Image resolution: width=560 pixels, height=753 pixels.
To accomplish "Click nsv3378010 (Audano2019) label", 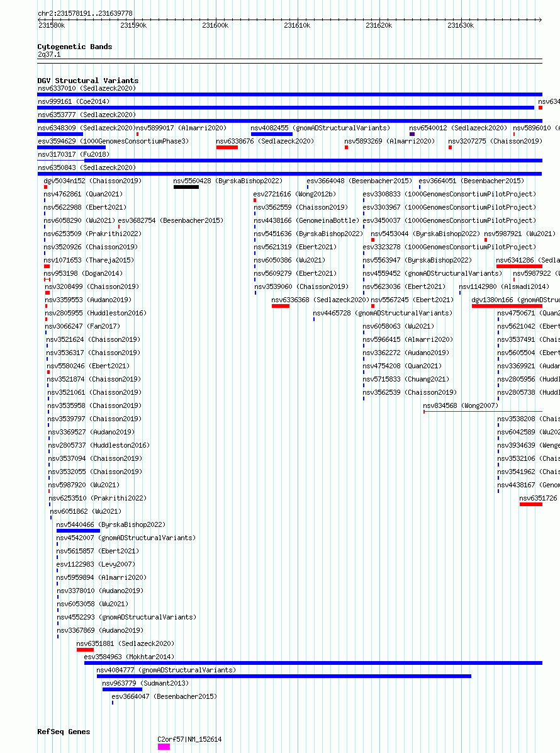I will pyautogui.click(x=100, y=591).
